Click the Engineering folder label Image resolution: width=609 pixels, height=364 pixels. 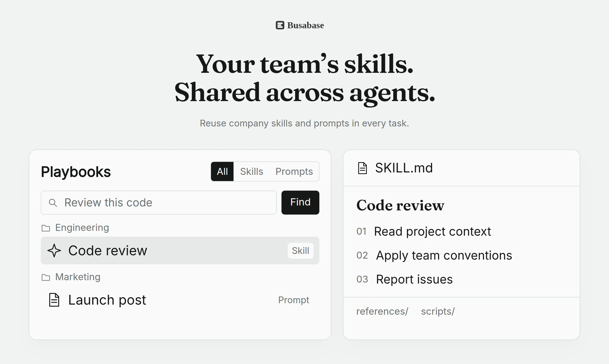(82, 228)
